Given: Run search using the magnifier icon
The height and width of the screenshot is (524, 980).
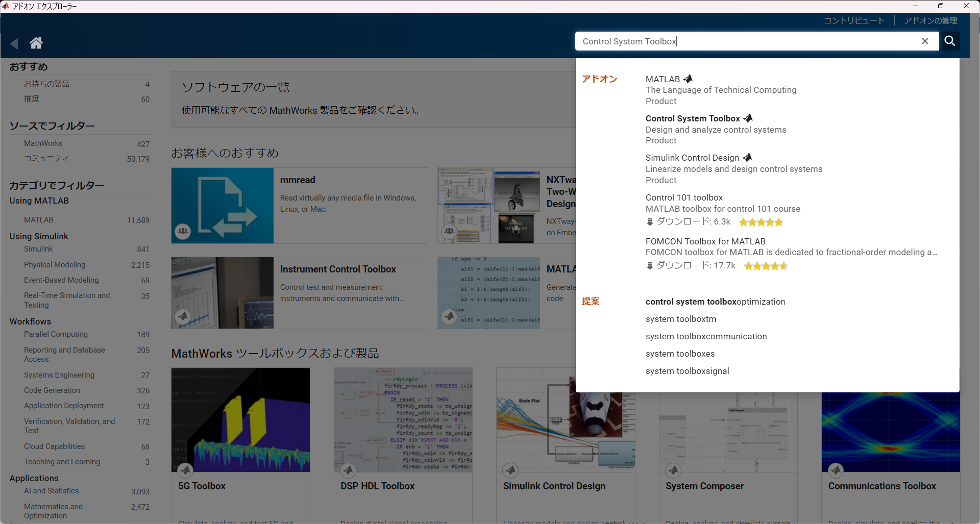Looking at the screenshot, I should click(950, 41).
